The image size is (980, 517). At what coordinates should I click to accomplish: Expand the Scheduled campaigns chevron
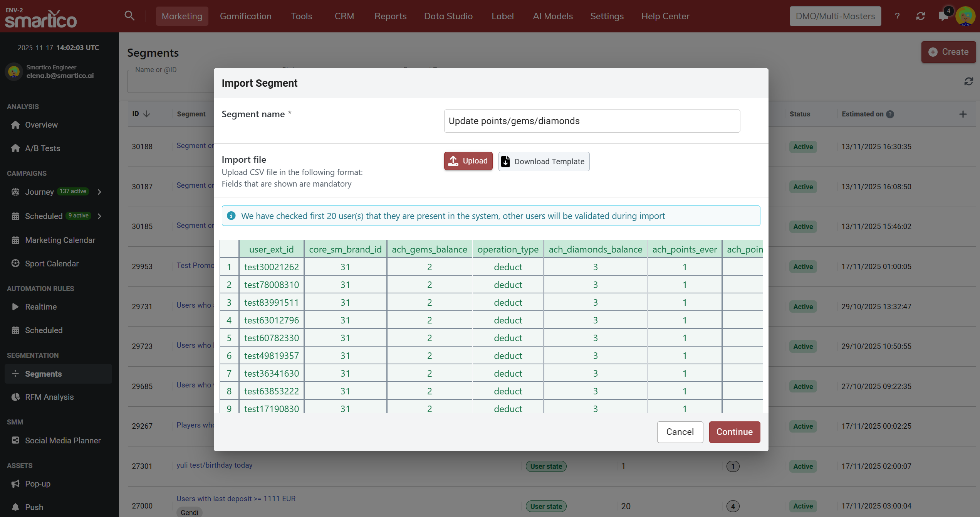coord(99,216)
